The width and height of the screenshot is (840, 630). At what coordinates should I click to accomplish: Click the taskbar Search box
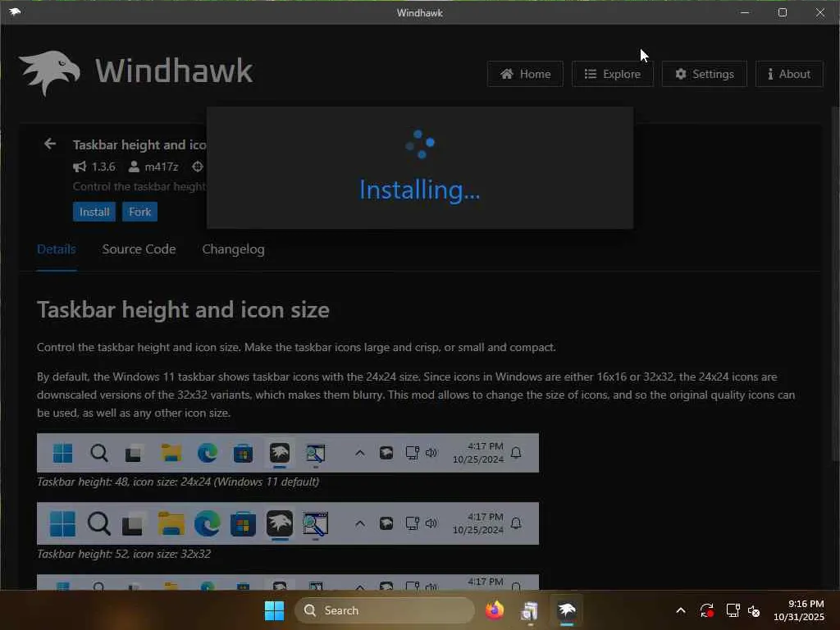pyautogui.click(x=384, y=610)
